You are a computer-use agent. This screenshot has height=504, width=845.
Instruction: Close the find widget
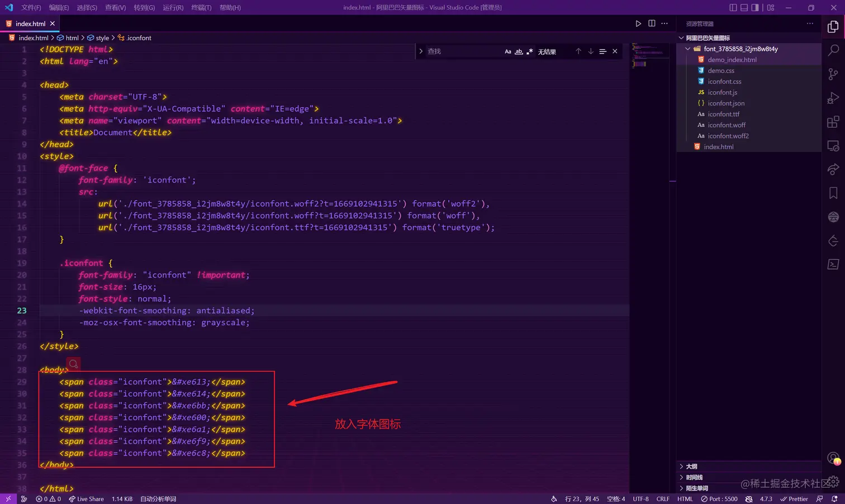615,51
